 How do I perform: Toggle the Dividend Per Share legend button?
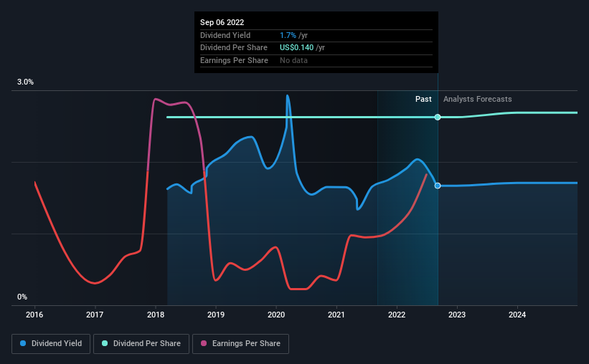pyautogui.click(x=141, y=344)
